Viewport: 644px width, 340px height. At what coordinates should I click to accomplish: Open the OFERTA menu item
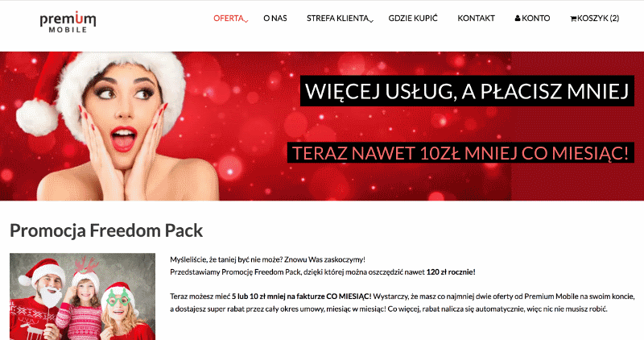point(229,18)
